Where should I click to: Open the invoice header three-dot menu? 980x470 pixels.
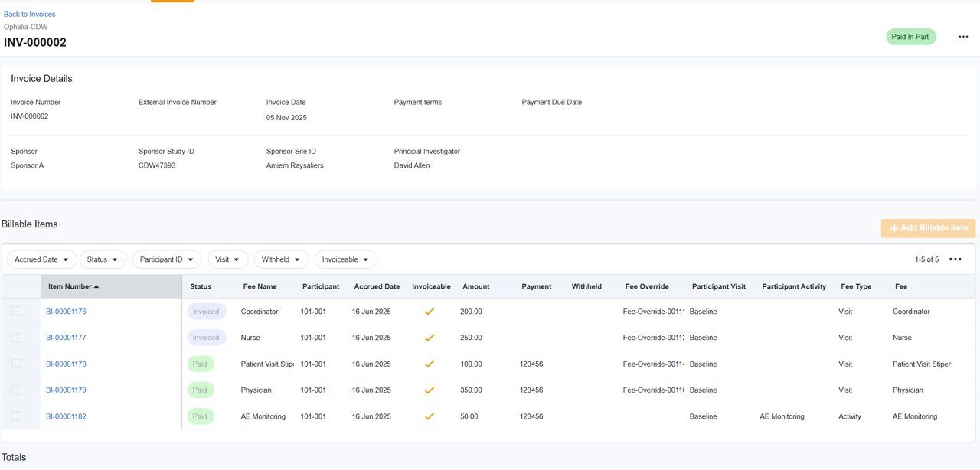(963, 37)
